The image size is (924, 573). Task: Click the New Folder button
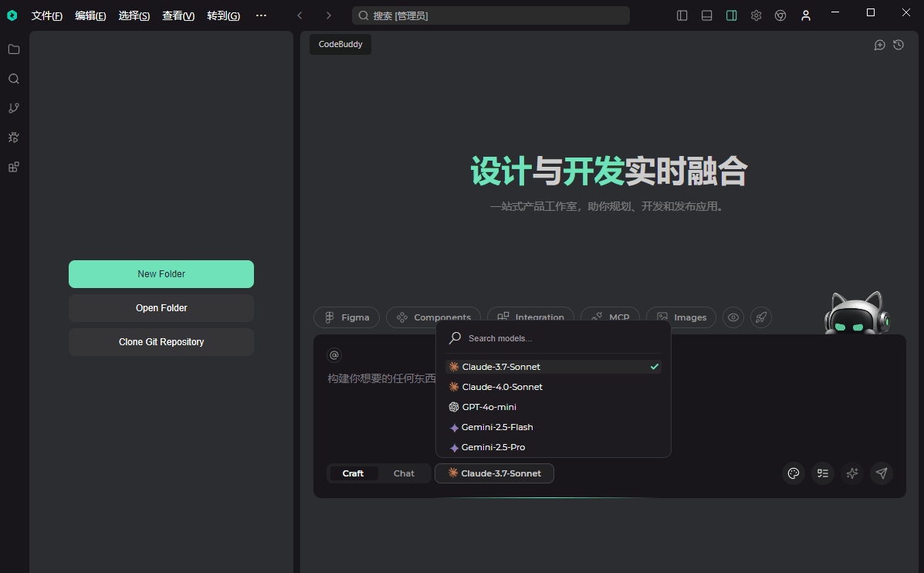pyautogui.click(x=161, y=274)
